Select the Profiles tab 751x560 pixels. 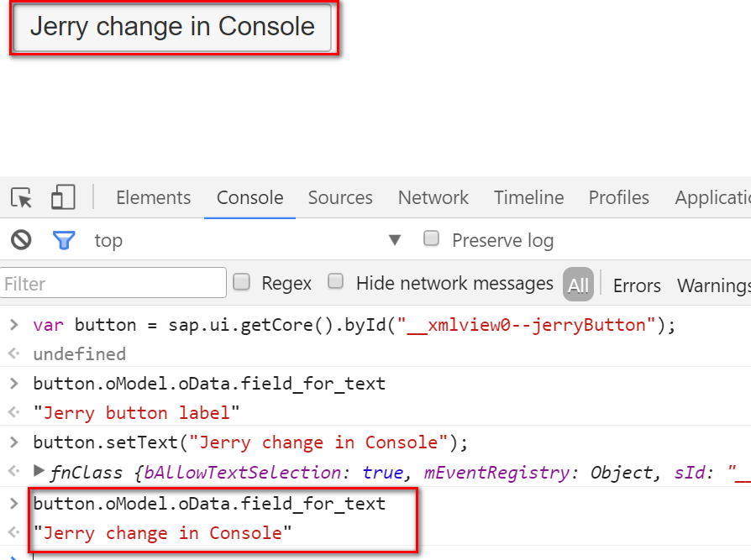pos(618,198)
